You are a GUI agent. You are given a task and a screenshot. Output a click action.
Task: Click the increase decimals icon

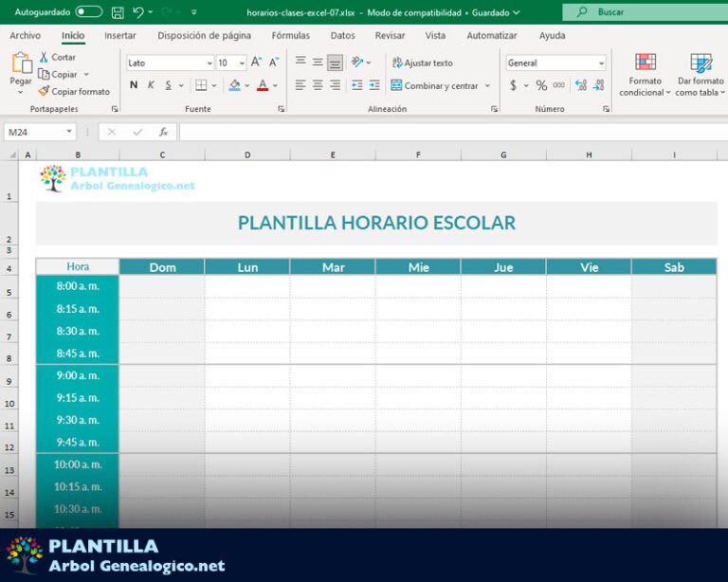click(x=581, y=85)
